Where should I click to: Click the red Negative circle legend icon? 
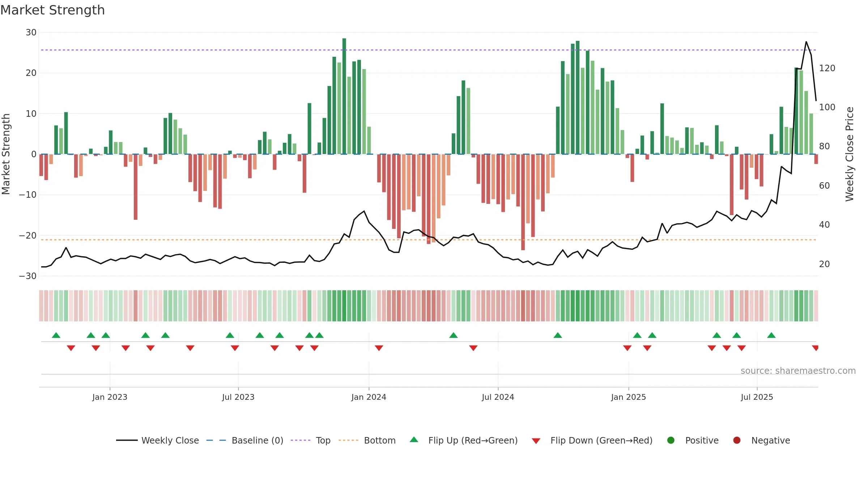737,440
